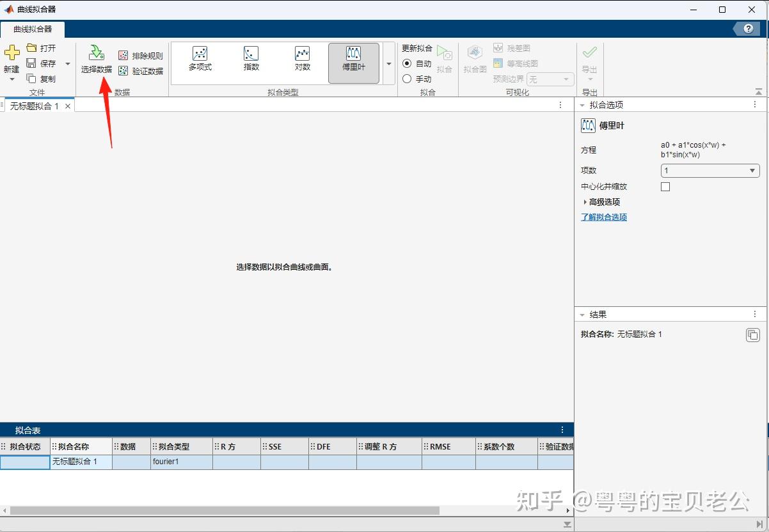
Task: Open the 验证数据 validation data tool
Action: point(140,71)
